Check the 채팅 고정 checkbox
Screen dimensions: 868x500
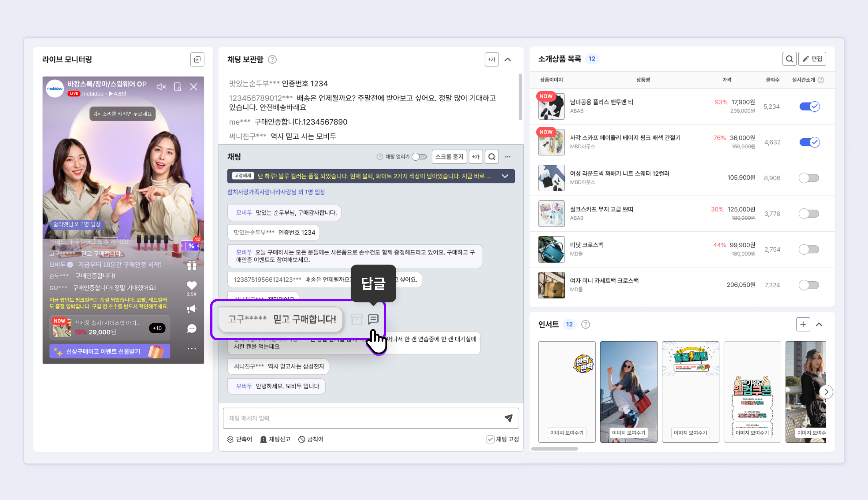pos(490,439)
